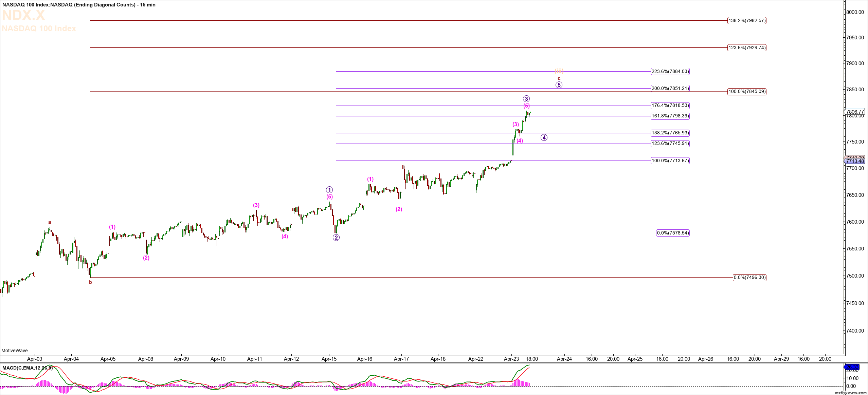Select the red wave b label
868x395 pixels.
pyautogui.click(x=90, y=282)
